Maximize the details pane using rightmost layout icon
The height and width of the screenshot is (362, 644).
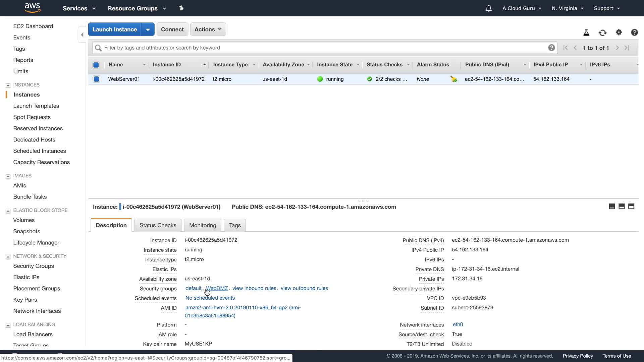pos(631,206)
